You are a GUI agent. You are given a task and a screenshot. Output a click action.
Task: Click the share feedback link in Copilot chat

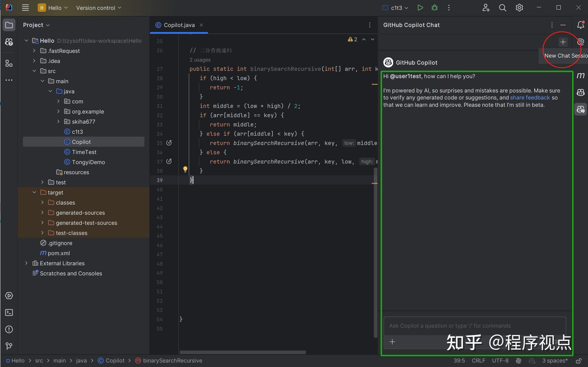(530, 98)
